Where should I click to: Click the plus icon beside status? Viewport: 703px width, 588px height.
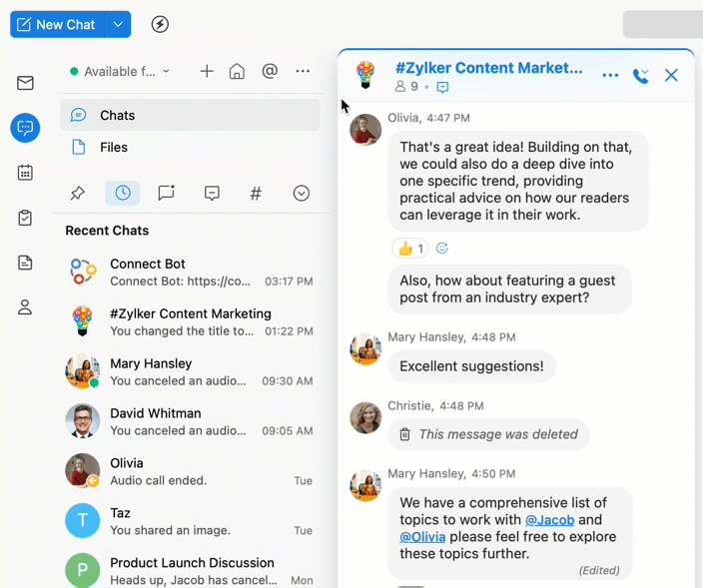click(x=207, y=71)
